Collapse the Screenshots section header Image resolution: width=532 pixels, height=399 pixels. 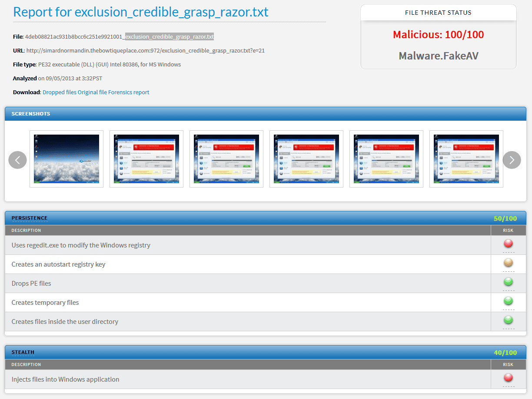pyautogui.click(x=31, y=114)
